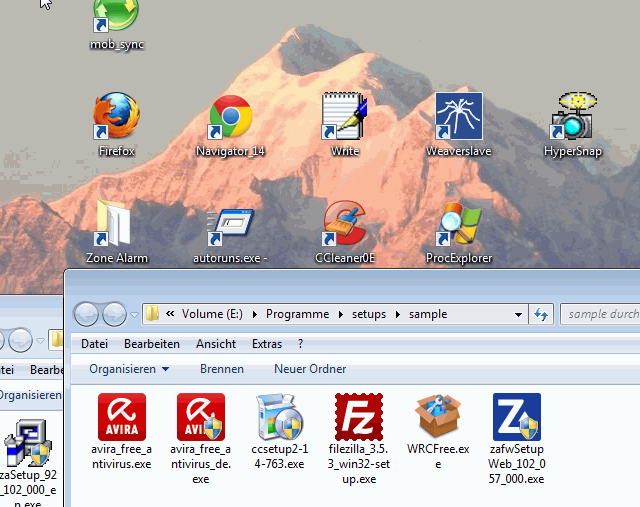Open the Datei menu

[x=94, y=344]
